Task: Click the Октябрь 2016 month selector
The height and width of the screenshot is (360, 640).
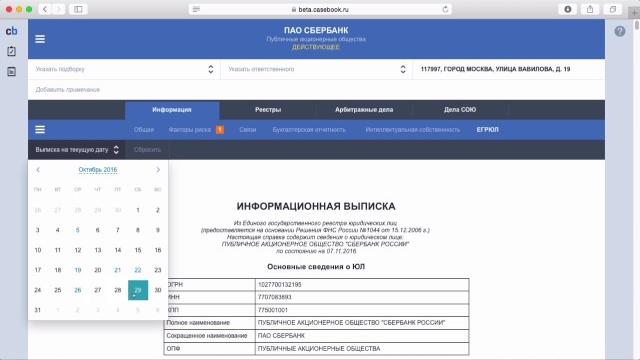Action: pos(98,169)
